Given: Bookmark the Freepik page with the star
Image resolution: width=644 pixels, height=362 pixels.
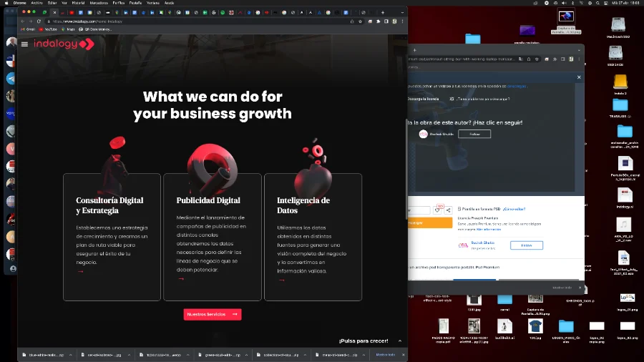Looking at the screenshot, I should pos(537,59).
